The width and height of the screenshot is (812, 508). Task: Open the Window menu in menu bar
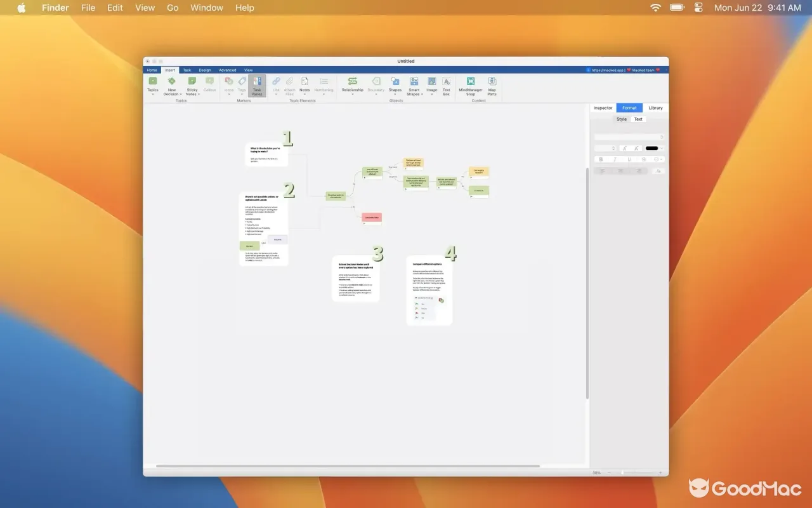[x=207, y=8]
